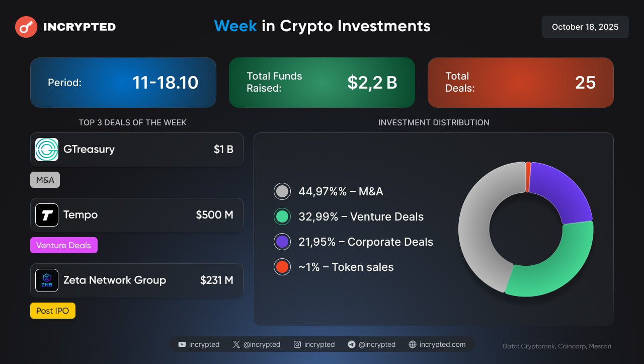
Task: Click the Total Deals card
Action: (520, 83)
